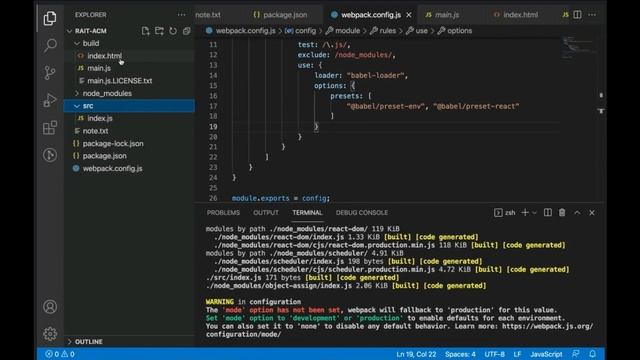Screen dimensions: 640x360
Task: Collapse the RAIT-ACM root folder
Action: 69,31
